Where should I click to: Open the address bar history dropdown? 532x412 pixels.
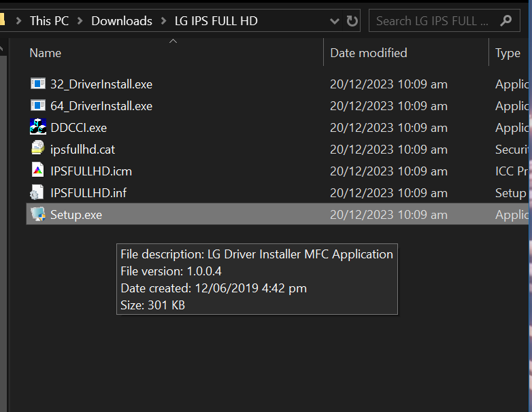pyautogui.click(x=335, y=21)
